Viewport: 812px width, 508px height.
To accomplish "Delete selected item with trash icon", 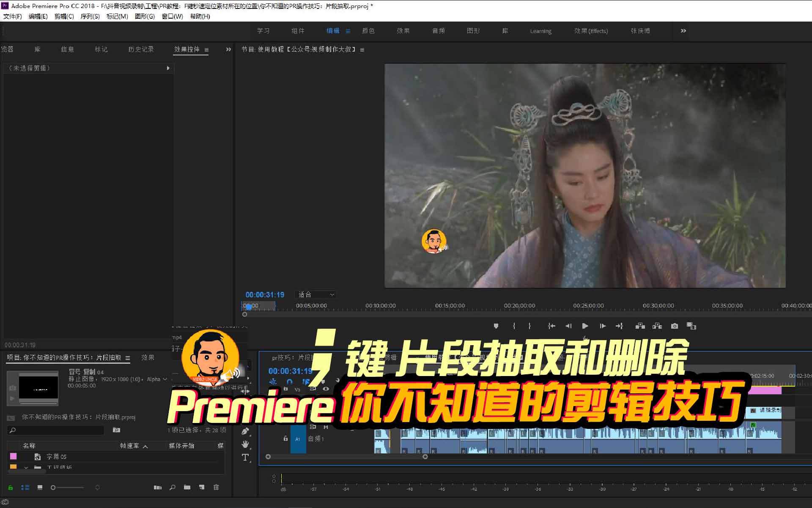I will tap(216, 487).
